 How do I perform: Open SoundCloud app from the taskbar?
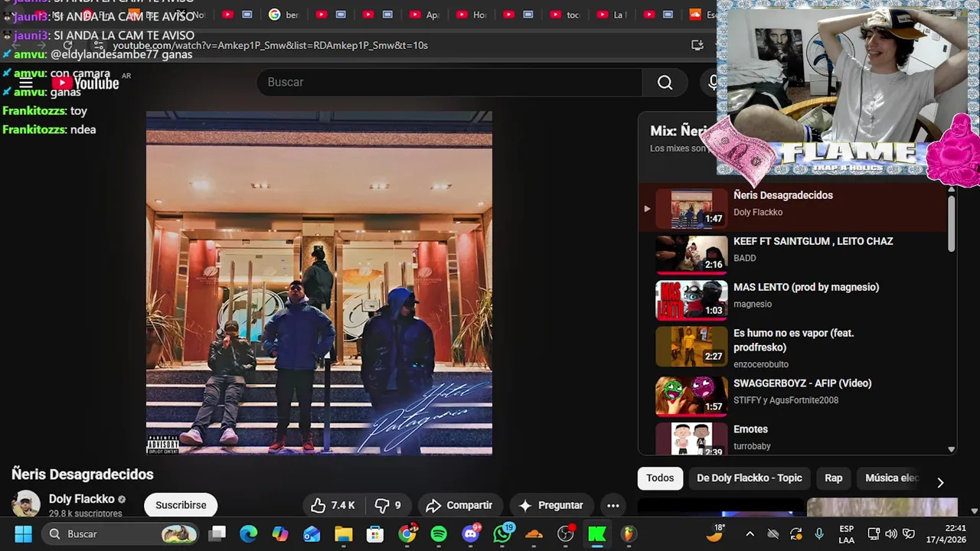(534, 534)
